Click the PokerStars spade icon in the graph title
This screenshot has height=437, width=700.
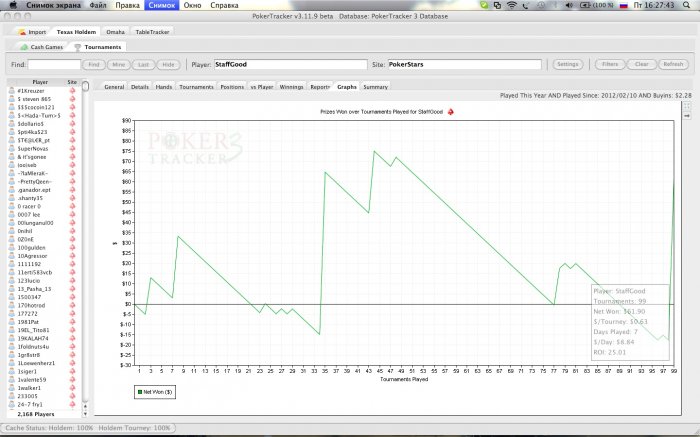tap(450, 112)
